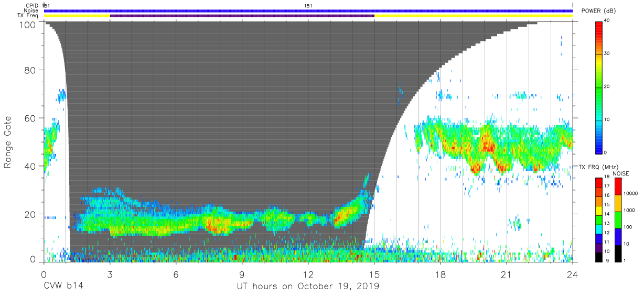644x297 pixels.
Task: Select the purple segment of the TX Freq strip
Action: click(x=242, y=16)
